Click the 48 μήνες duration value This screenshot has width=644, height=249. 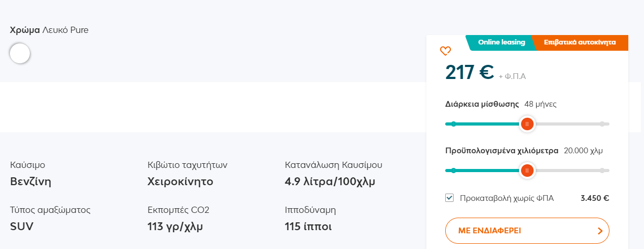540,104
